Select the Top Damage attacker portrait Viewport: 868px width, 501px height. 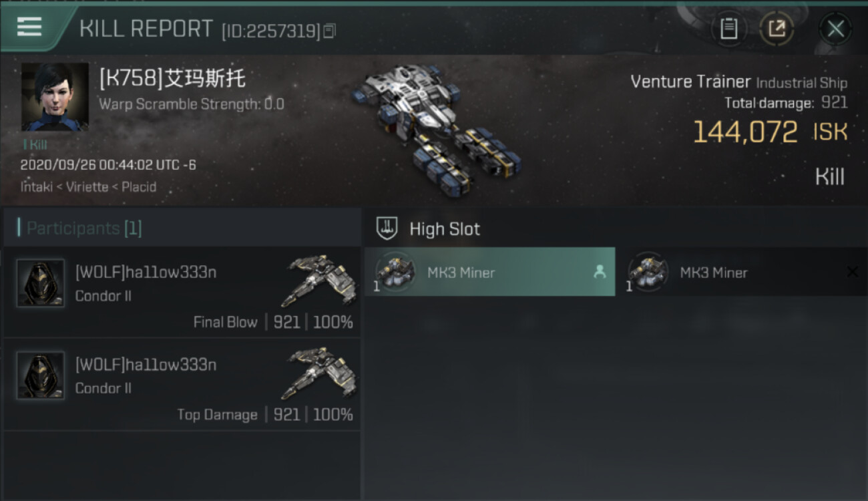(x=41, y=375)
